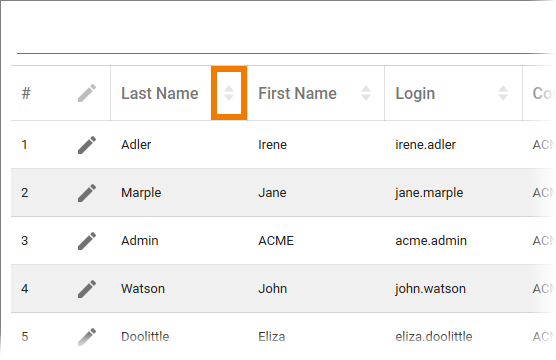Select the Login column header
Screen dimensions: 556x360
(x=415, y=94)
